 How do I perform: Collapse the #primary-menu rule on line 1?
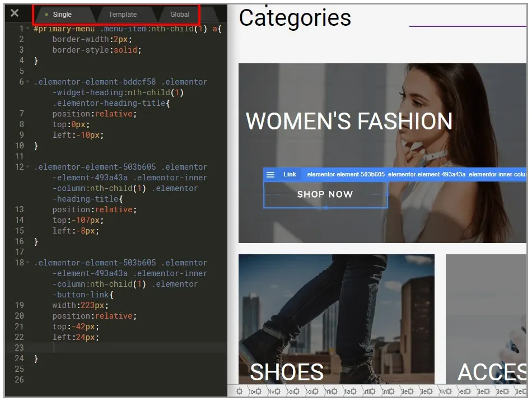28,29
